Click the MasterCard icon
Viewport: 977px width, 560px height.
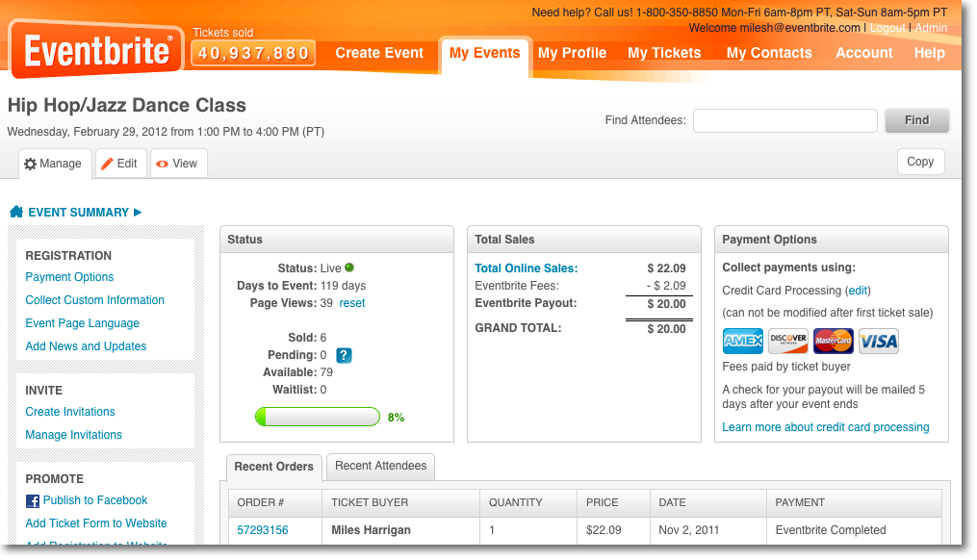pyautogui.click(x=833, y=341)
